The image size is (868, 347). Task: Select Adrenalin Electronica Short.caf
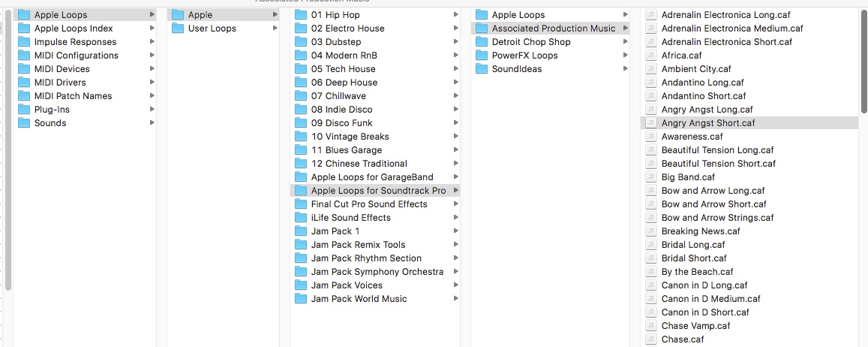[750, 41]
